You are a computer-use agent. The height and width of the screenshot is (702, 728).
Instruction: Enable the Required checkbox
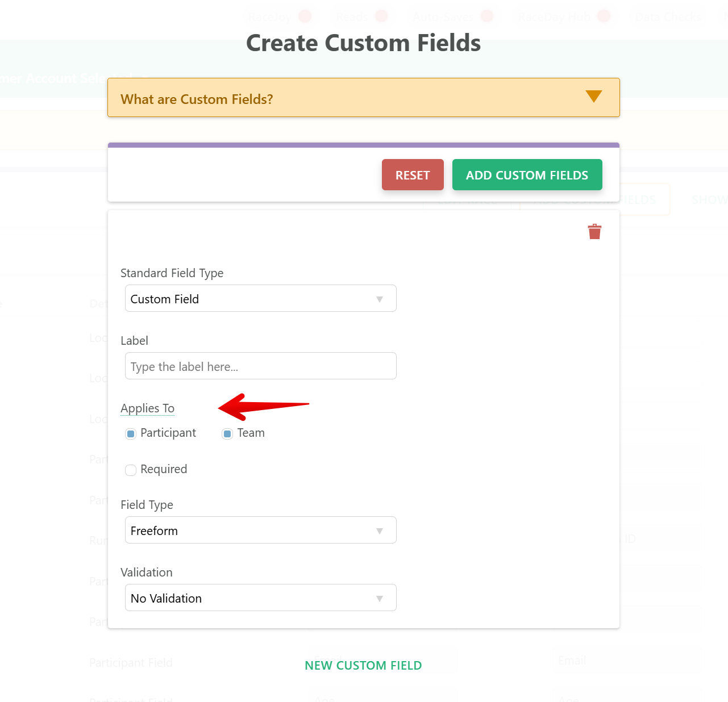[x=131, y=470]
